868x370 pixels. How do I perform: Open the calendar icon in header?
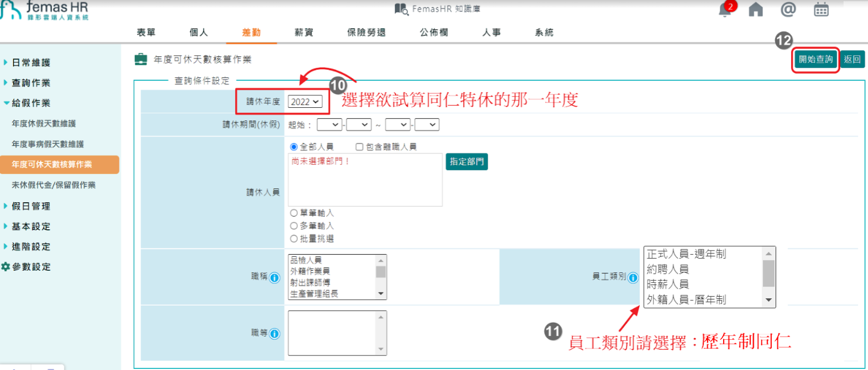pyautogui.click(x=821, y=10)
